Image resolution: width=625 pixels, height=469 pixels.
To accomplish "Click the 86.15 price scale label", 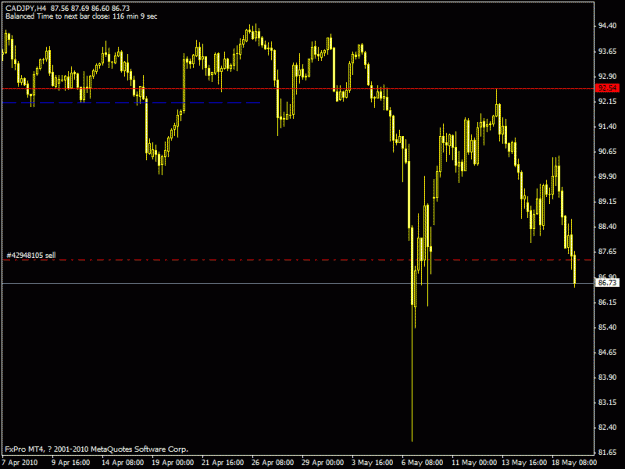I will [607, 302].
